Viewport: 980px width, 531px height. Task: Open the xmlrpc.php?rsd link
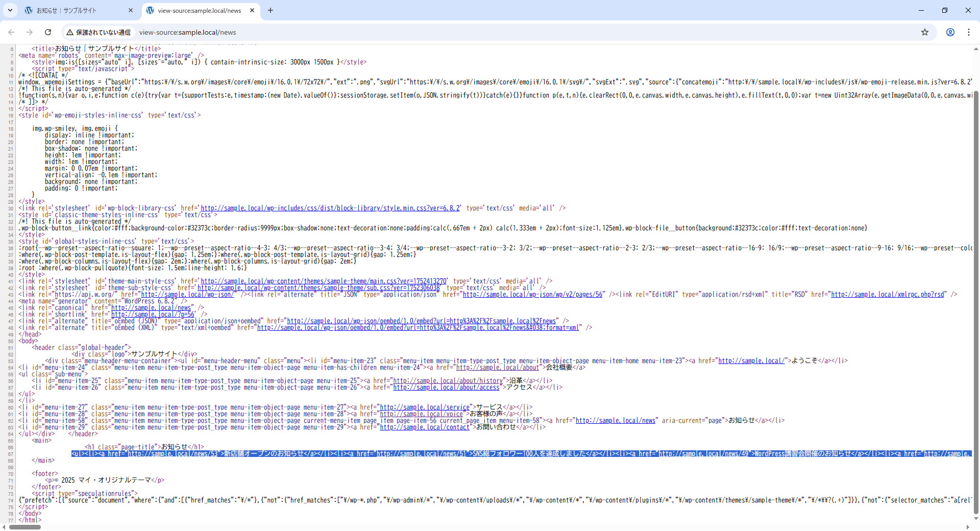tap(888, 295)
